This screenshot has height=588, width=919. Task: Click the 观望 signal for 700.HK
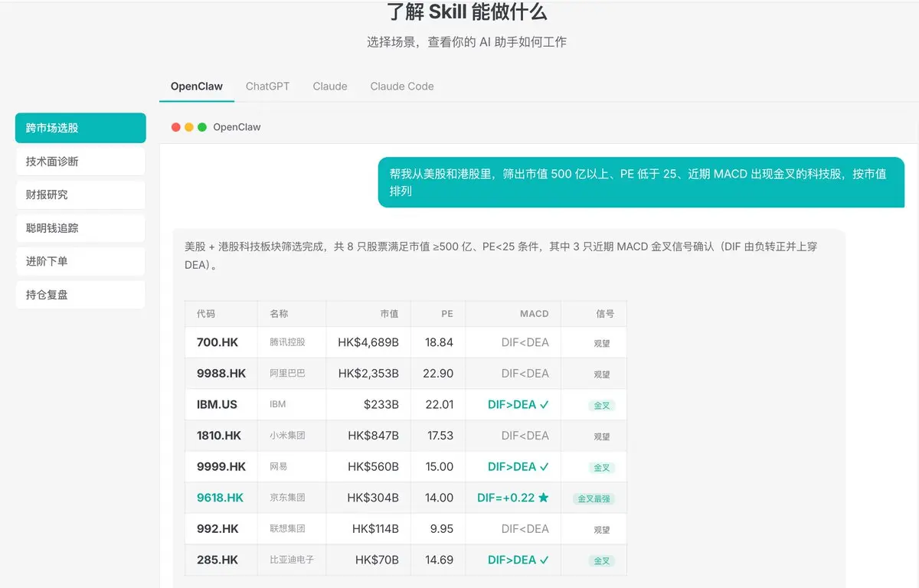[x=602, y=344]
